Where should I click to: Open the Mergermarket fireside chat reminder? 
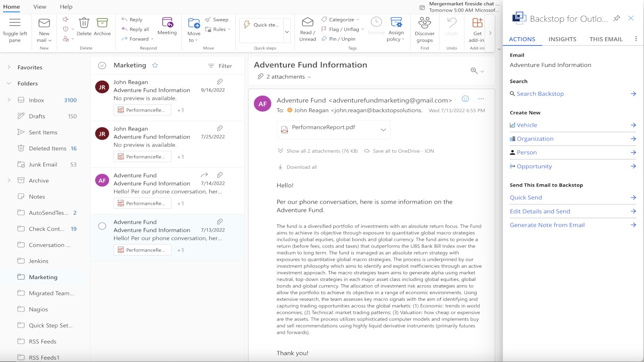click(459, 7)
